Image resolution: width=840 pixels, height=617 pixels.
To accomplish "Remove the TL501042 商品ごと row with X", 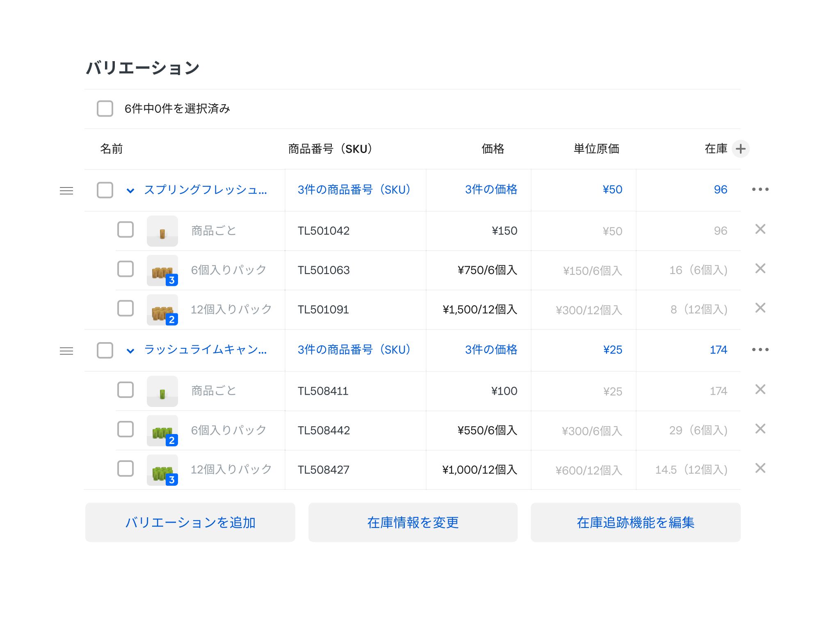I will [760, 230].
